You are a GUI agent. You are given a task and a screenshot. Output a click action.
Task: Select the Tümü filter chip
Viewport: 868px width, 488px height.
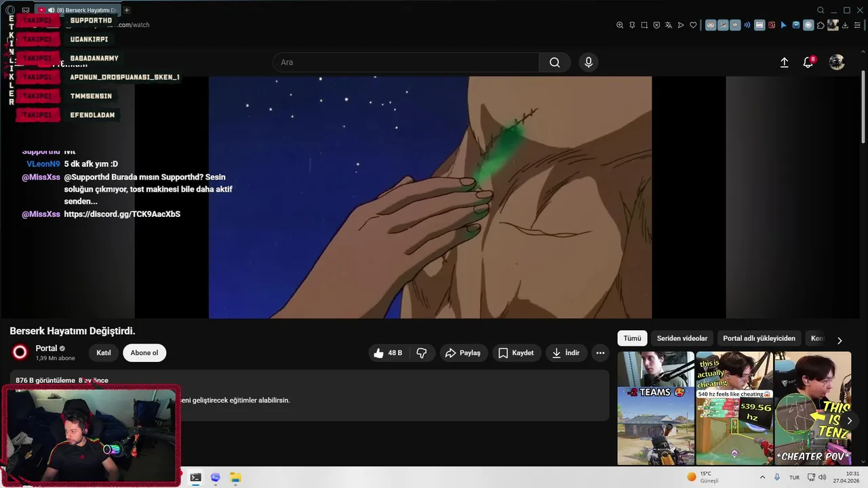(x=632, y=338)
